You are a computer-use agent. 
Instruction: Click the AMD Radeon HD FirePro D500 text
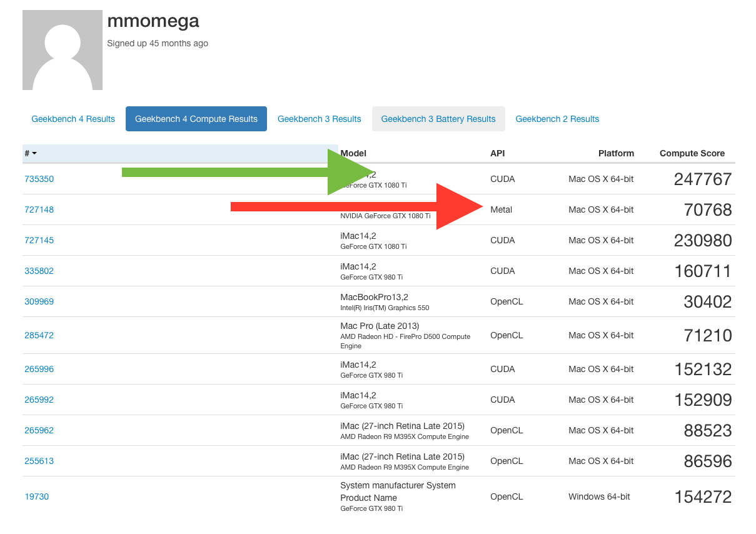[x=405, y=341]
